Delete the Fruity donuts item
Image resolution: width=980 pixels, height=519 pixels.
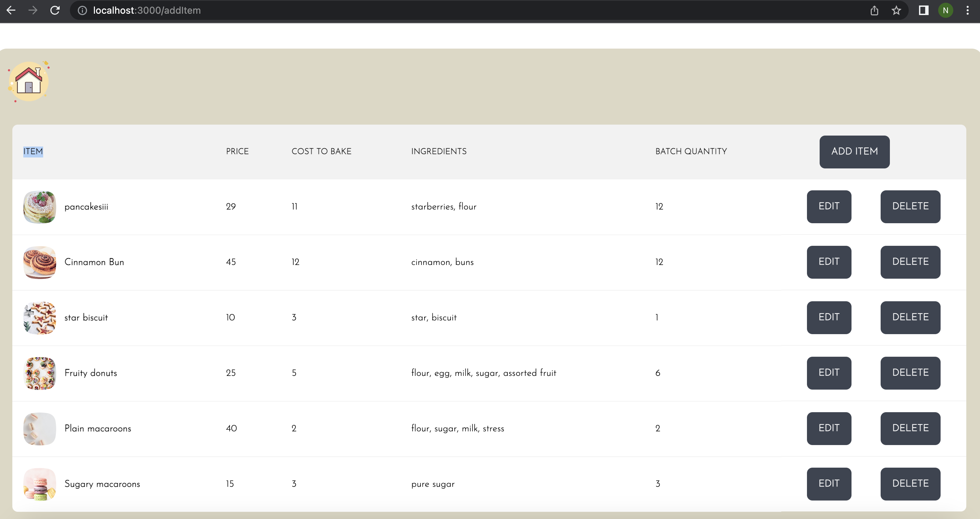coord(910,373)
